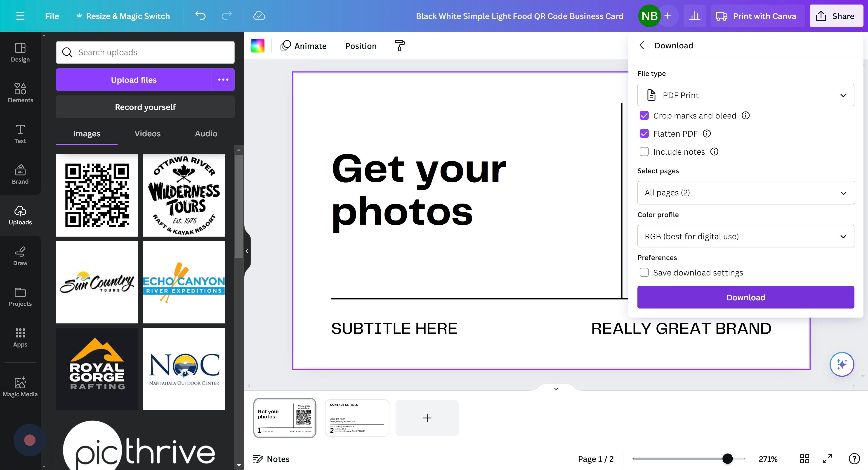Expand the PDF Print file type dropdown
The width and height of the screenshot is (868, 470).
pos(745,95)
